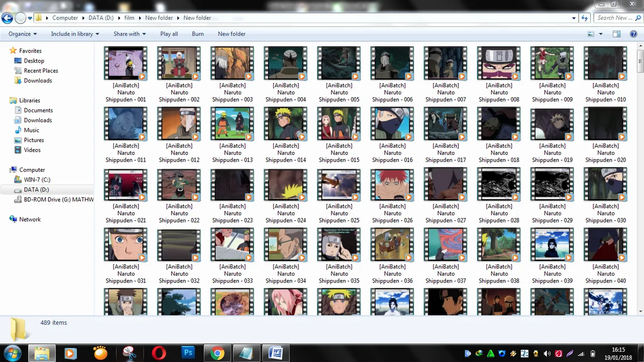Switch to Photoshop on the taskbar
This screenshot has width=644, height=362.
188,353
